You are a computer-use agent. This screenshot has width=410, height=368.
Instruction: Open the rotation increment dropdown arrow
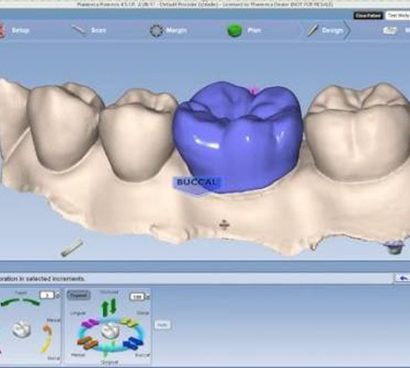point(58,295)
